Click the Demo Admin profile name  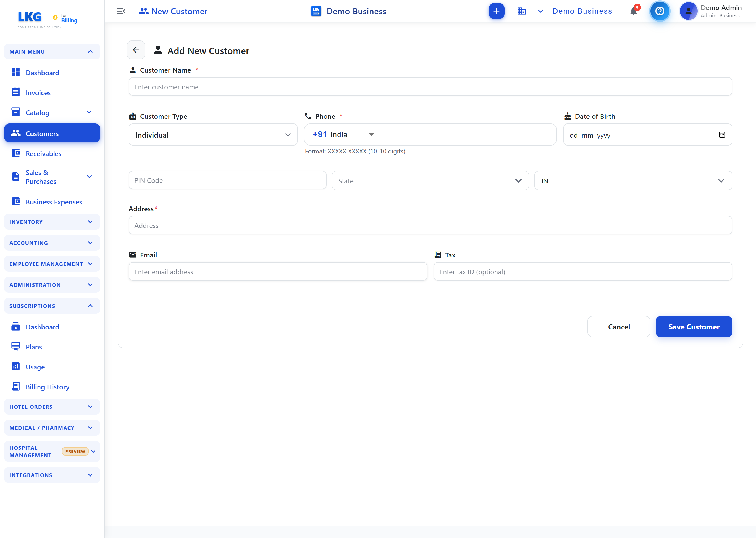(x=721, y=8)
